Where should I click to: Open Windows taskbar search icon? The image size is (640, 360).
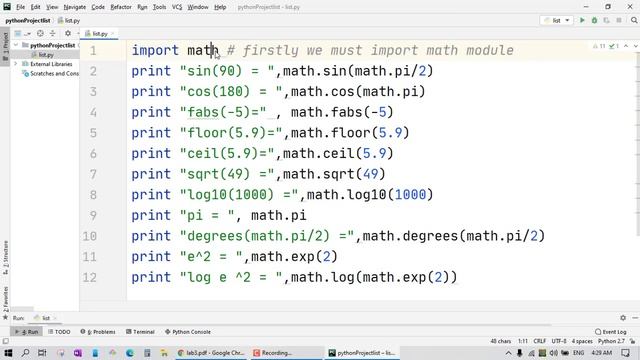click(25, 353)
